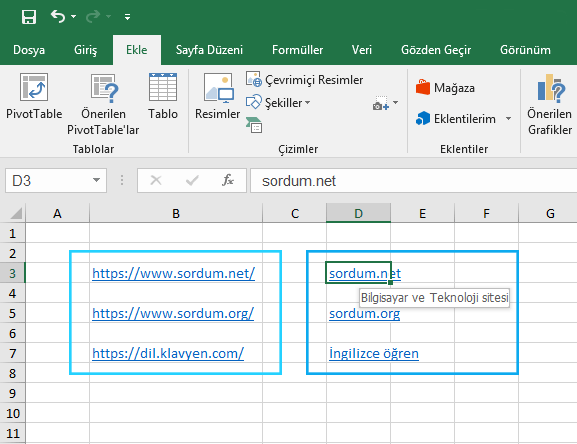577x444 pixels.
Task: Click the Name Box showing D3
Action: click(x=48, y=181)
